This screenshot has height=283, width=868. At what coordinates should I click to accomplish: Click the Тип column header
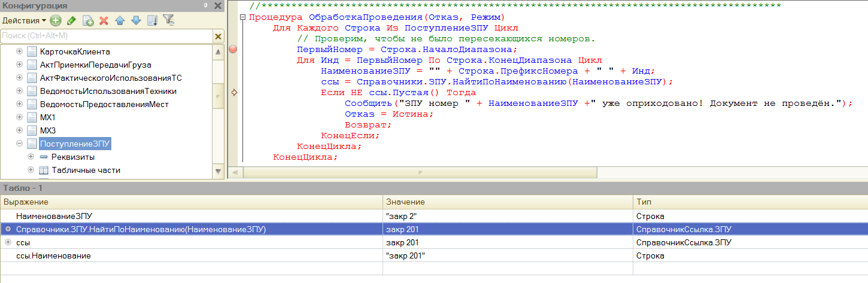coord(751,202)
